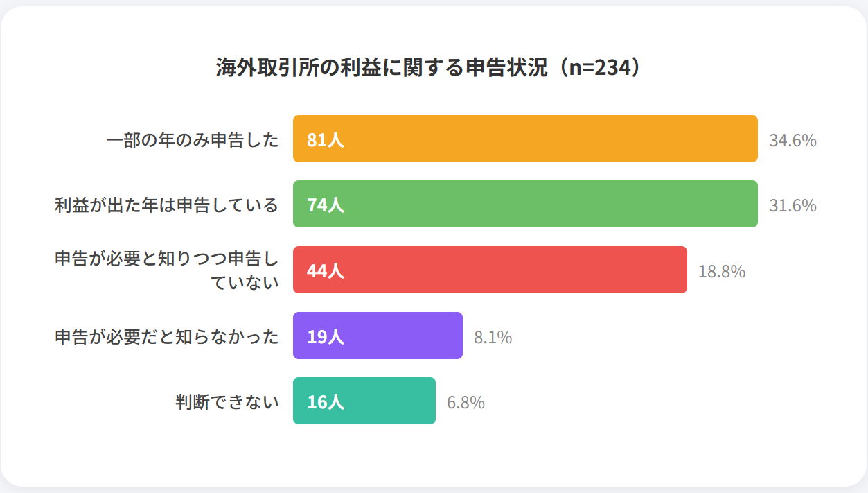Select the 一部の年のみ申告した category label

pos(193,140)
